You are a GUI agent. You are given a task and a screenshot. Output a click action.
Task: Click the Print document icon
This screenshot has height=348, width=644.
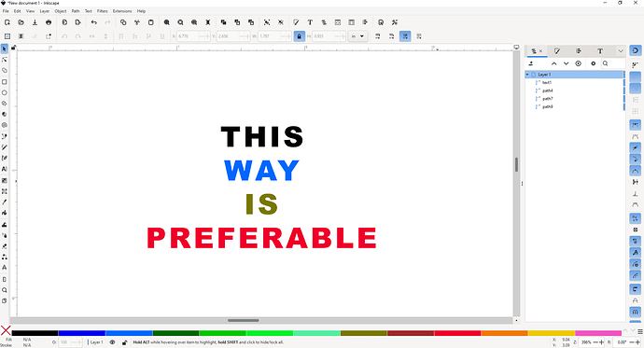(49, 22)
